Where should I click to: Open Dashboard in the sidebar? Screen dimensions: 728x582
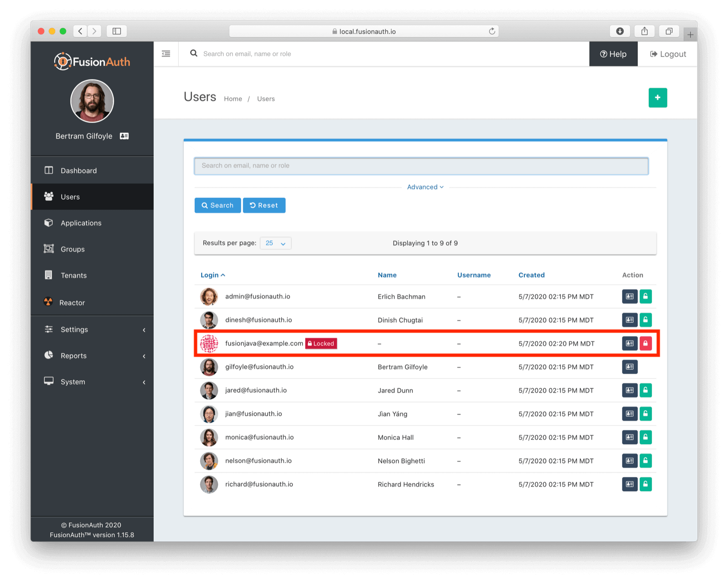click(92, 171)
